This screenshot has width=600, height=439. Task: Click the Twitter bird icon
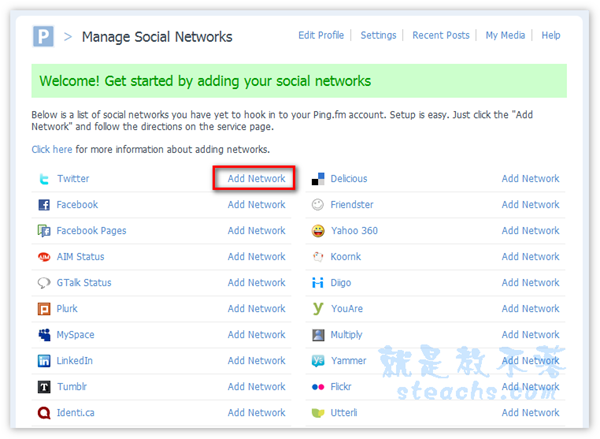click(44, 179)
